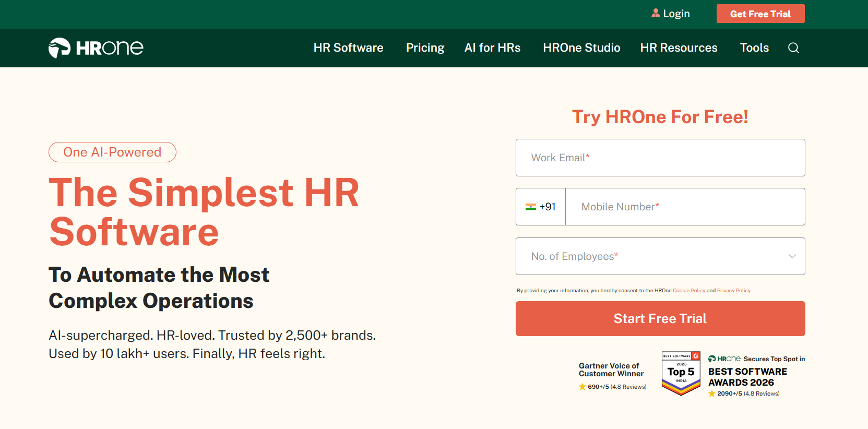868x429 pixels.
Task: Click To Automate the Most Complex Operations
Action: pyautogui.click(x=159, y=288)
